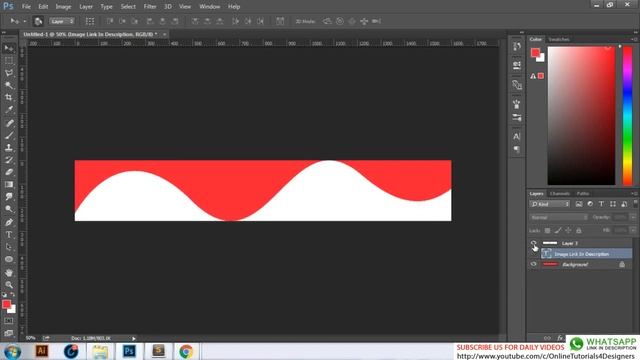This screenshot has height=360, width=640.
Task: Open the status bar info arrow
Action: coord(133,338)
